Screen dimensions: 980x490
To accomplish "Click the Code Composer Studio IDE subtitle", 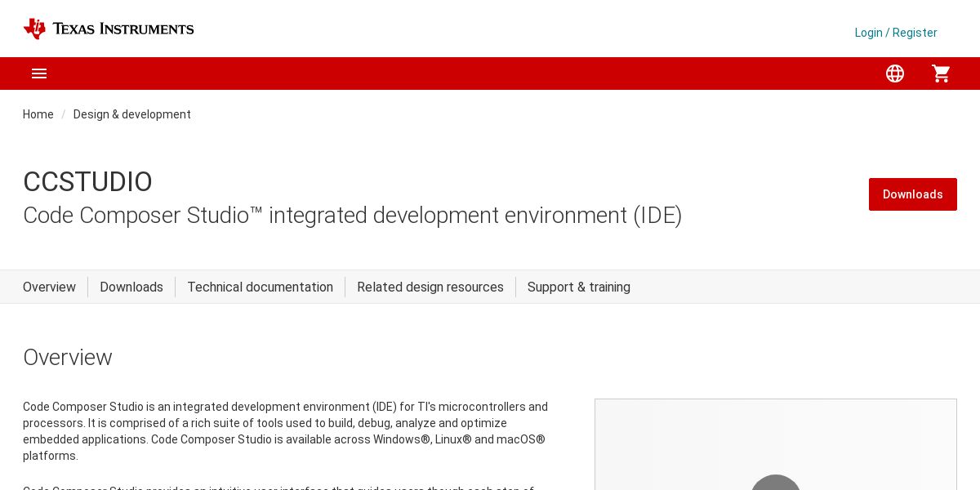I will point(353,216).
